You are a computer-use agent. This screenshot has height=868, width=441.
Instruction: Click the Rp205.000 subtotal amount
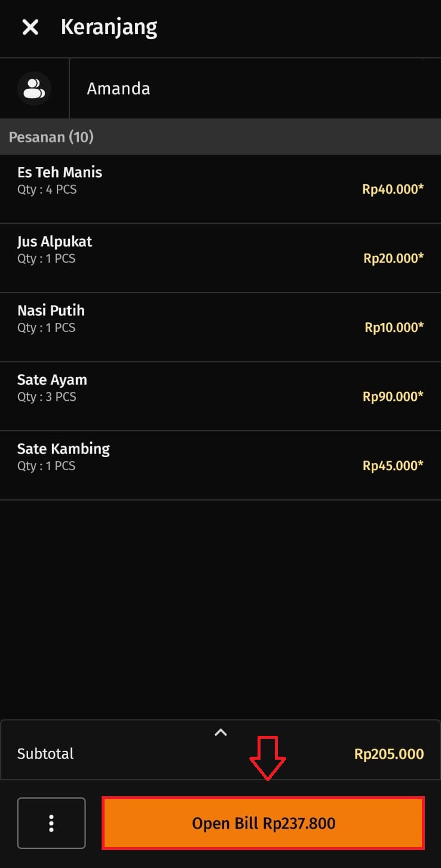click(389, 754)
